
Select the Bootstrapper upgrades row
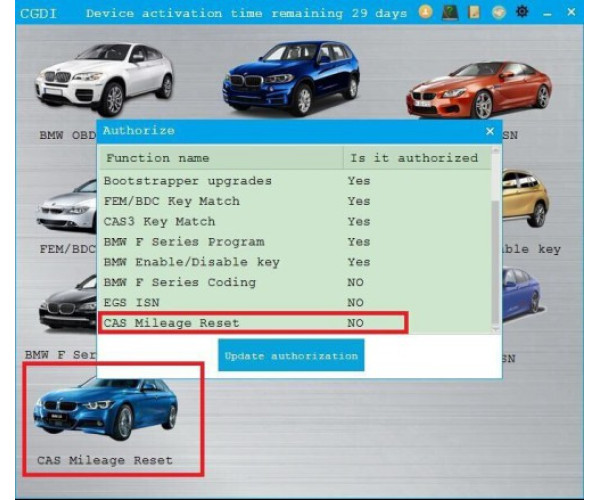(295, 181)
